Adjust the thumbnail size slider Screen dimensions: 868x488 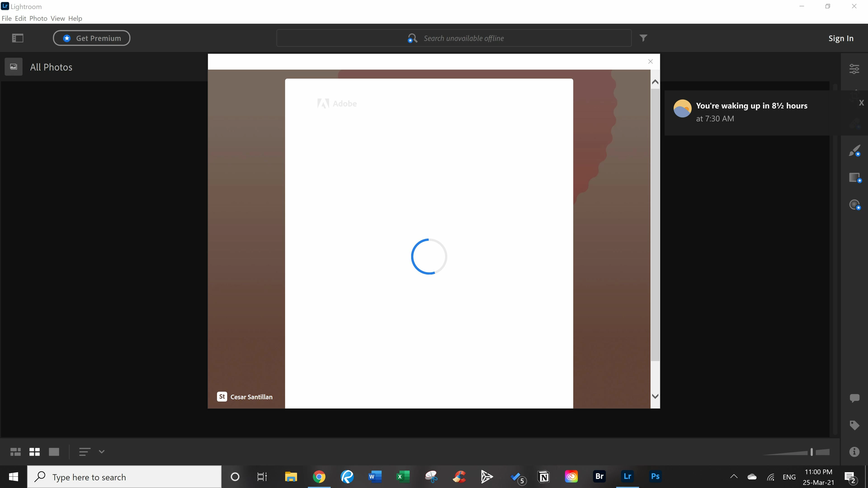pos(811,452)
